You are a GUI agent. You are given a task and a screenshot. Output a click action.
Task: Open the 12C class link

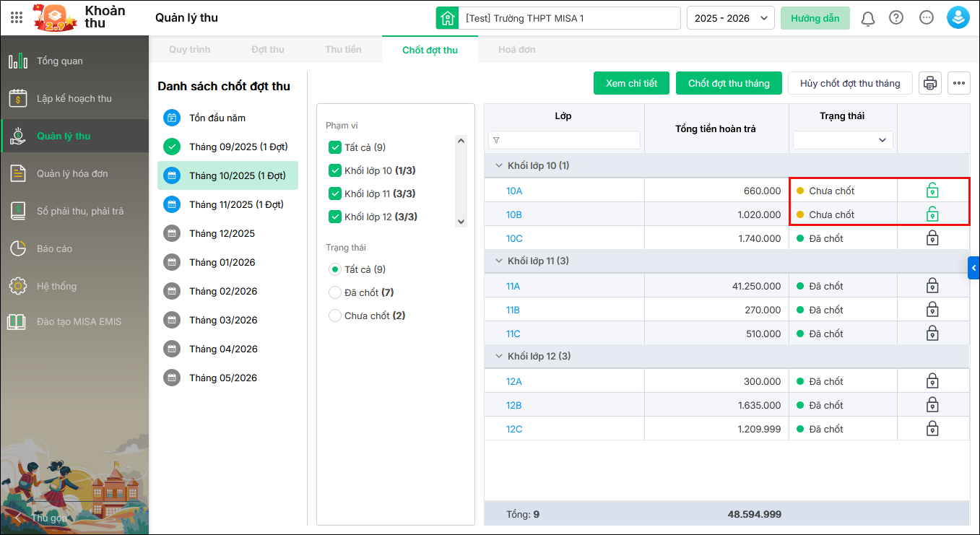[514, 429]
